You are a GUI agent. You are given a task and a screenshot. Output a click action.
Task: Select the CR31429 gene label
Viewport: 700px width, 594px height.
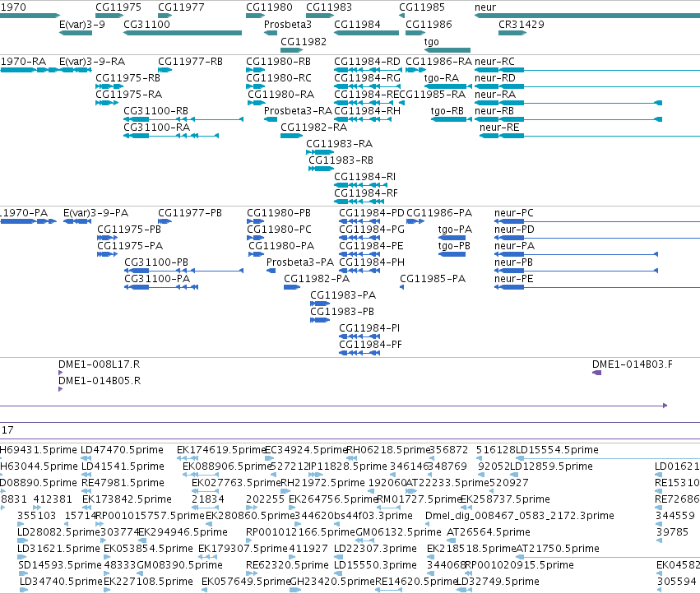522,25
